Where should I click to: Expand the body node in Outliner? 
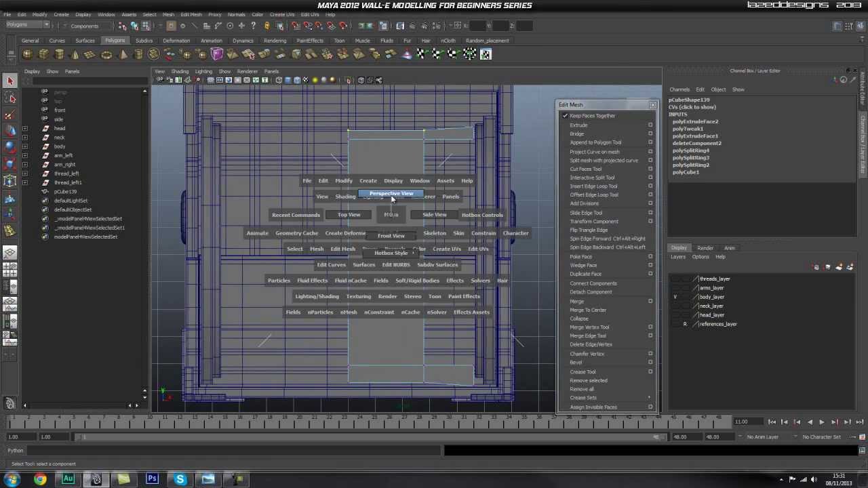point(25,146)
